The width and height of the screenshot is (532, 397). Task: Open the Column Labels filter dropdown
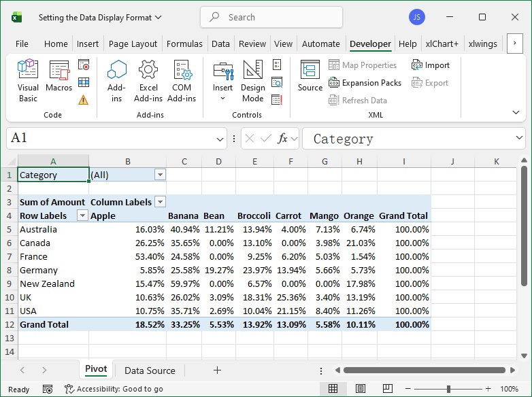point(160,202)
